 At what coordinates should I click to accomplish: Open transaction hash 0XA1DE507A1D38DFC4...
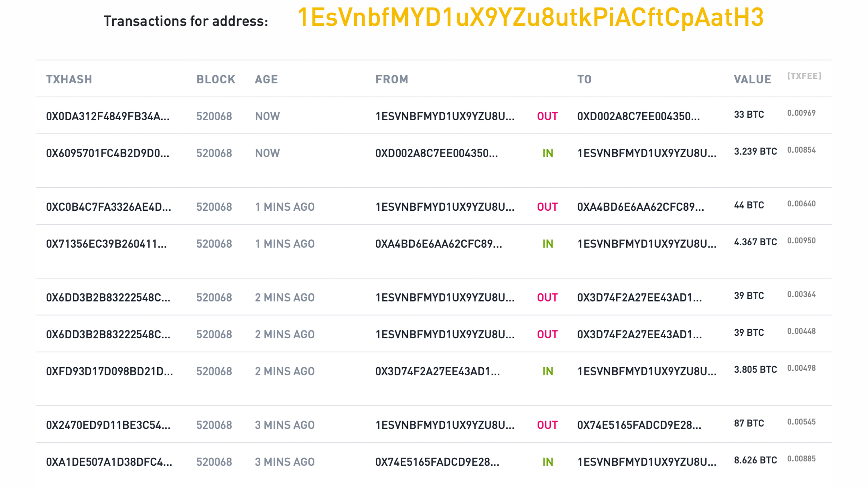[x=109, y=463]
